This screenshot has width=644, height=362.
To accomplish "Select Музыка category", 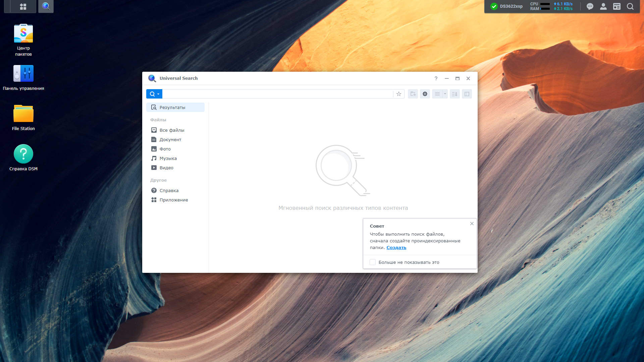I will coord(175,158).
